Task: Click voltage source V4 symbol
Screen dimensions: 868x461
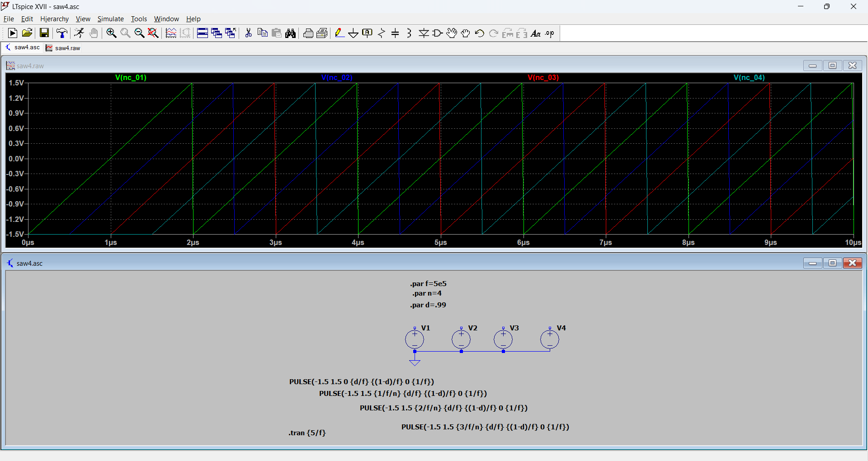Action: 550,339
